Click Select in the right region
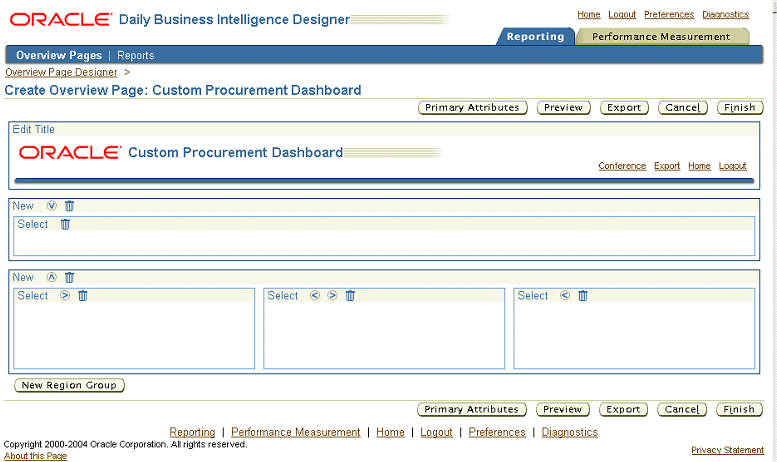The image size is (777, 462). 533,295
